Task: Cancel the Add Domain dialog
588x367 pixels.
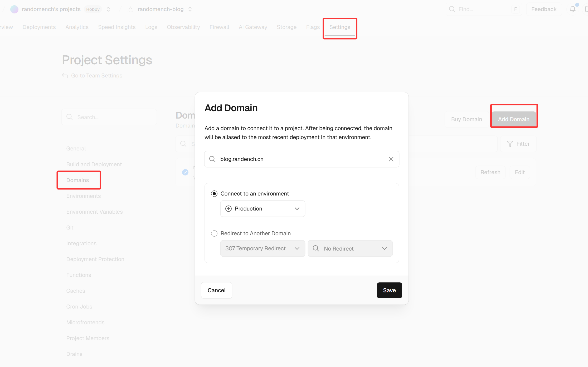Action: coord(216,290)
